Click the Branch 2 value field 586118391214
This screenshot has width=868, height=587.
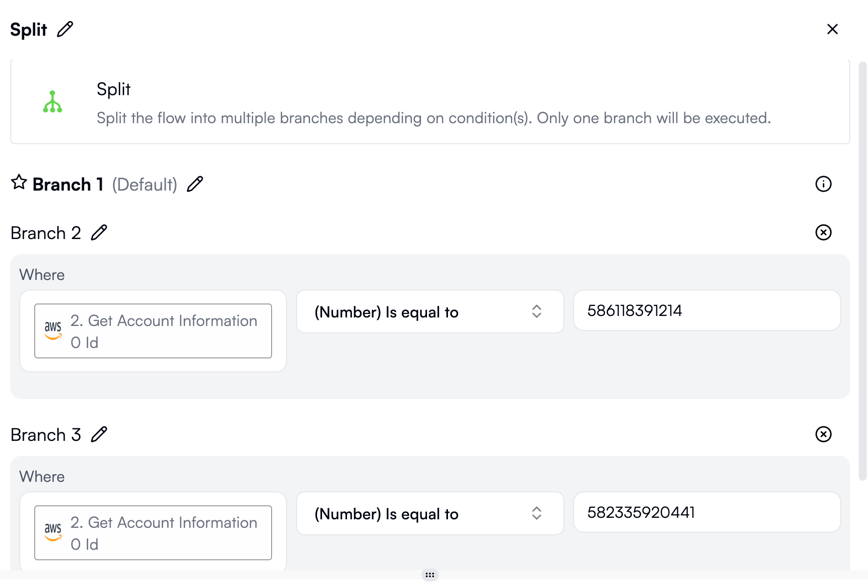(x=707, y=311)
